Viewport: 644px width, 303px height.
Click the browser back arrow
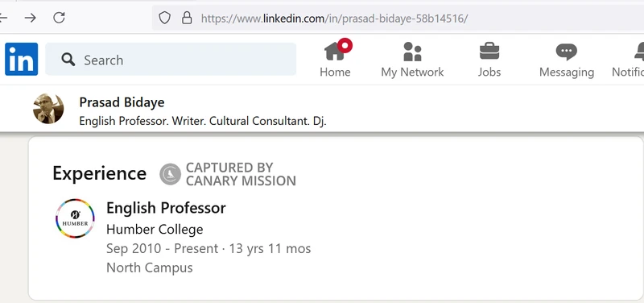[x=3, y=18]
